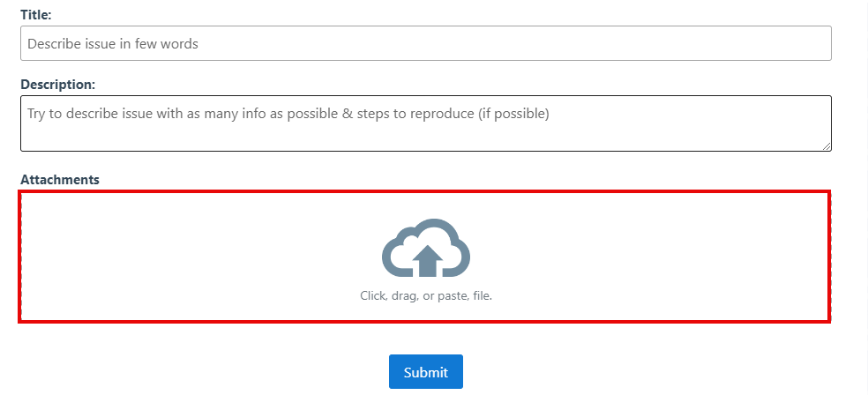The image size is (868, 395).
Task: Click the word 'Submit' on the button
Action: (426, 372)
